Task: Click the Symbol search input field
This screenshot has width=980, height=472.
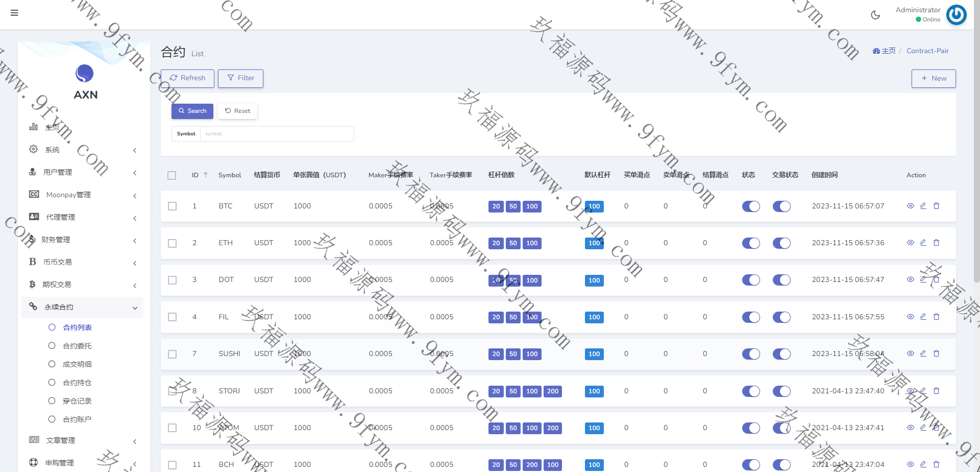Action: pyautogui.click(x=277, y=134)
